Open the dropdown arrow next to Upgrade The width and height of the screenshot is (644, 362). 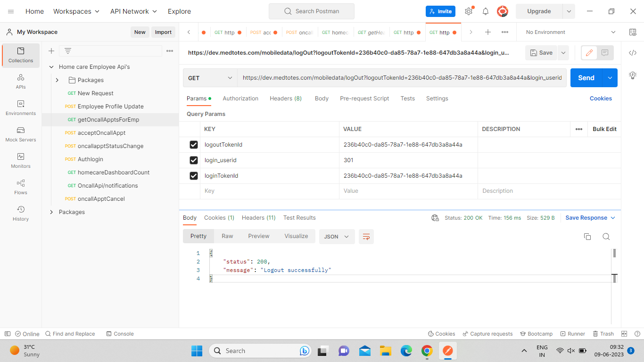coord(569,11)
